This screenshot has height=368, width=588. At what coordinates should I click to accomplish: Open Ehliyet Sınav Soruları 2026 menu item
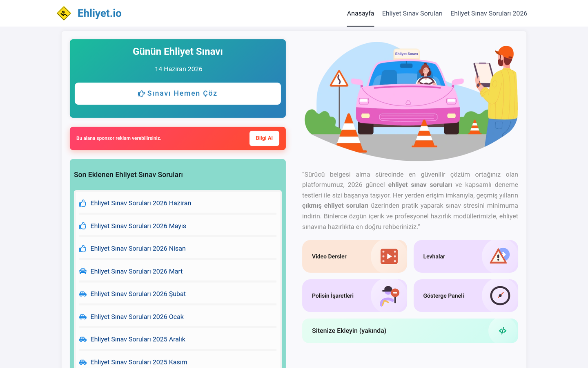(x=489, y=13)
